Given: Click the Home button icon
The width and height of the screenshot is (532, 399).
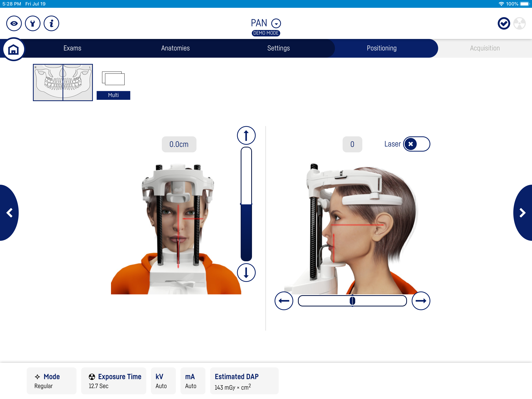Looking at the screenshot, I should coord(13,49).
